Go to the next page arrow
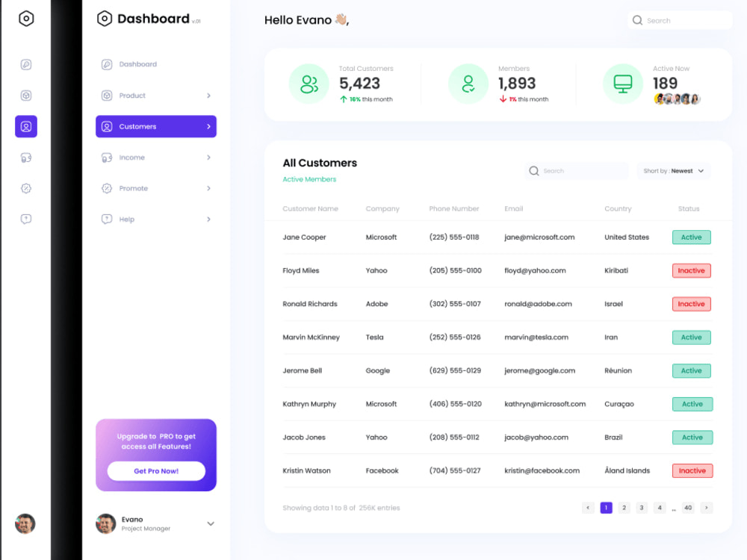 [x=707, y=508]
